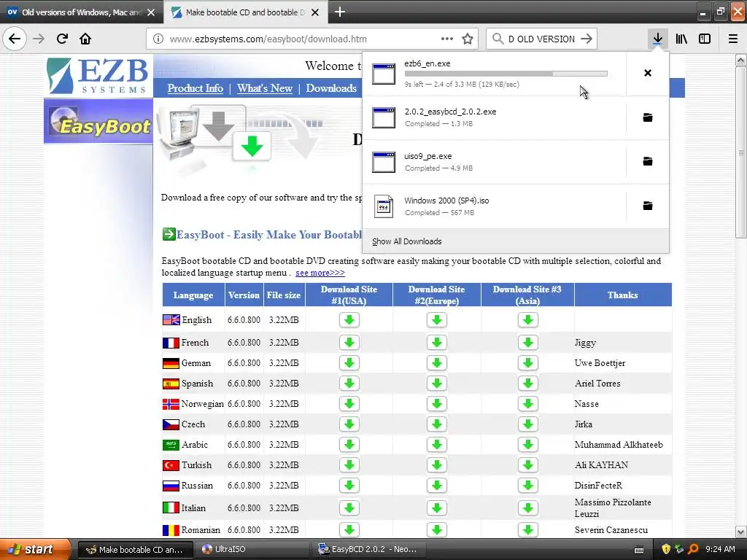Image resolution: width=747 pixels, height=560 pixels.
Task: Download Turkish version from USA site
Action: coord(349,465)
